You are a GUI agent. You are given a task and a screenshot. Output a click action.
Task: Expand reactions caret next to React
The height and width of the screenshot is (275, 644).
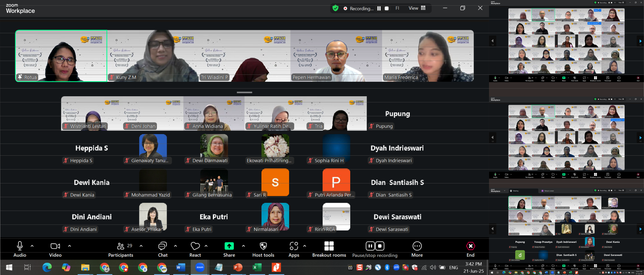(x=206, y=246)
